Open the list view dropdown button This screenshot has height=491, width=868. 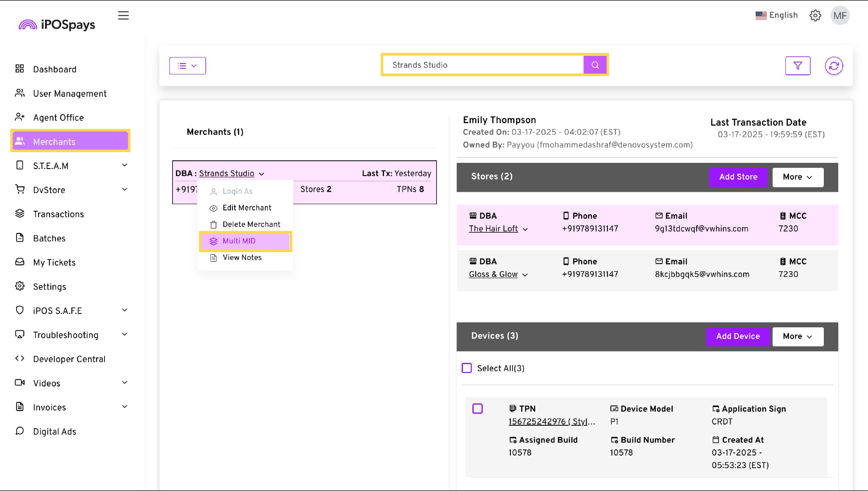pos(187,66)
